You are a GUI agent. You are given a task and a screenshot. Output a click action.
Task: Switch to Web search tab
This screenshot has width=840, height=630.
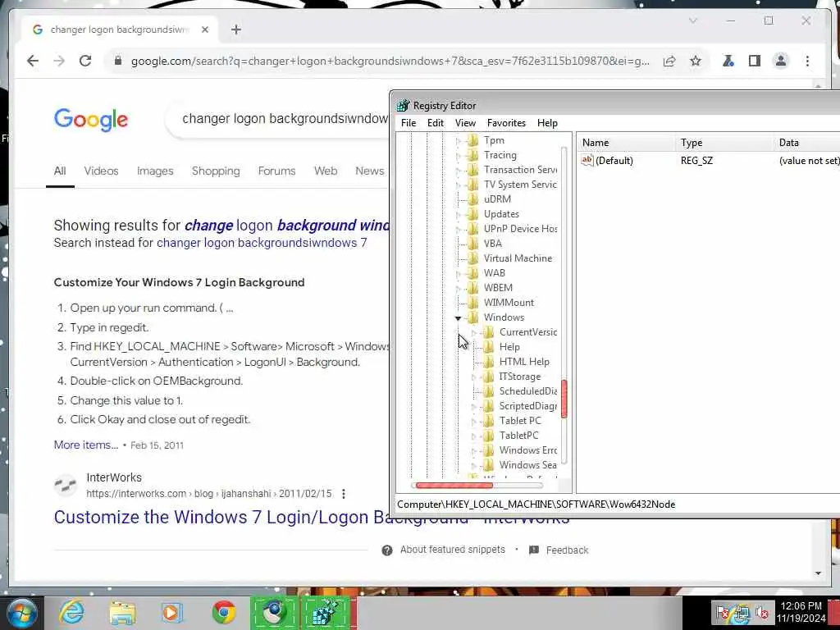tap(326, 171)
